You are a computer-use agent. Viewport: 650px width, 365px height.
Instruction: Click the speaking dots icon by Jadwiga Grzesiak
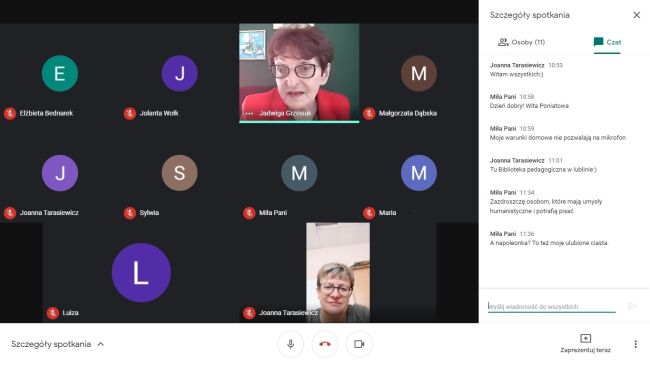[249, 113]
